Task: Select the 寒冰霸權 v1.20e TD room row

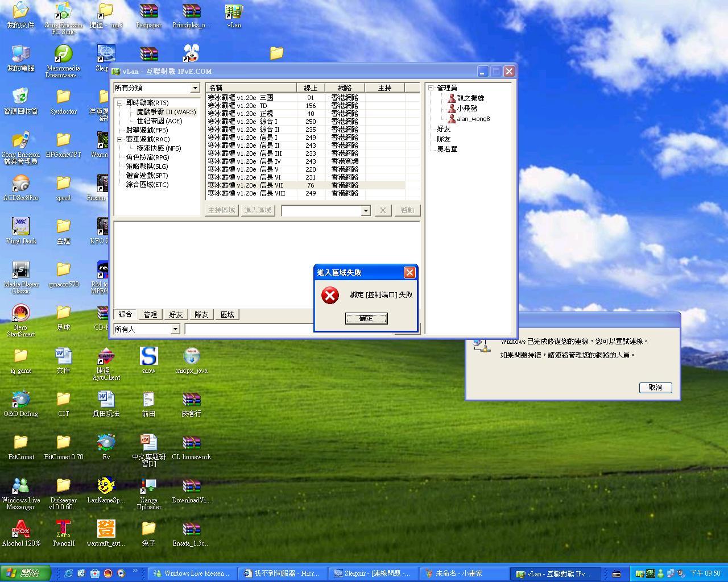Action: pyautogui.click(x=250, y=106)
